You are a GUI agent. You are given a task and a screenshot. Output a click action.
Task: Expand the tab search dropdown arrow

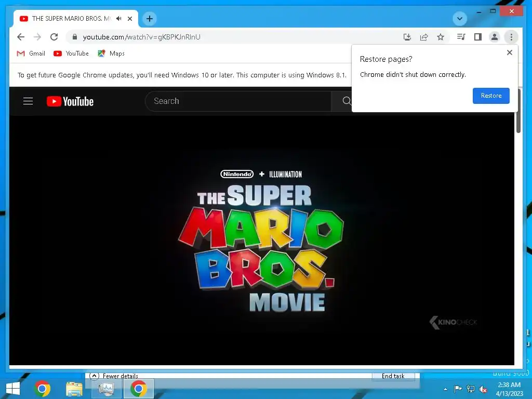(460, 19)
